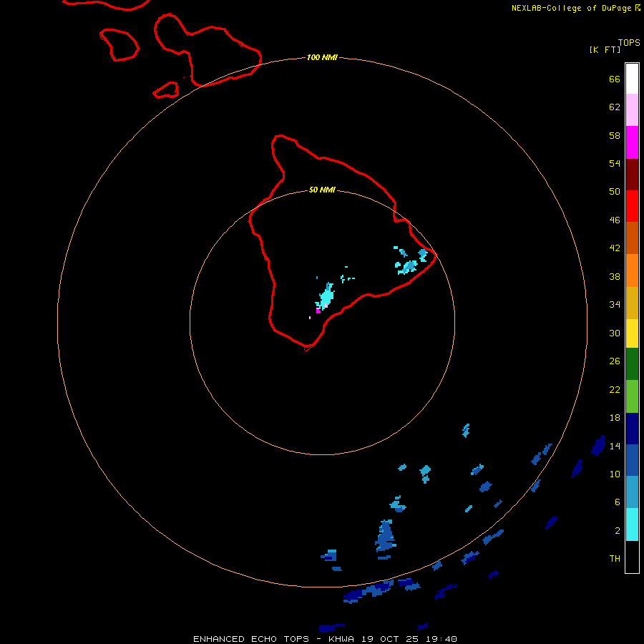The height and width of the screenshot is (644, 644).
Task: Click the magenta legend color swatch
Action: click(x=632, y=142)
